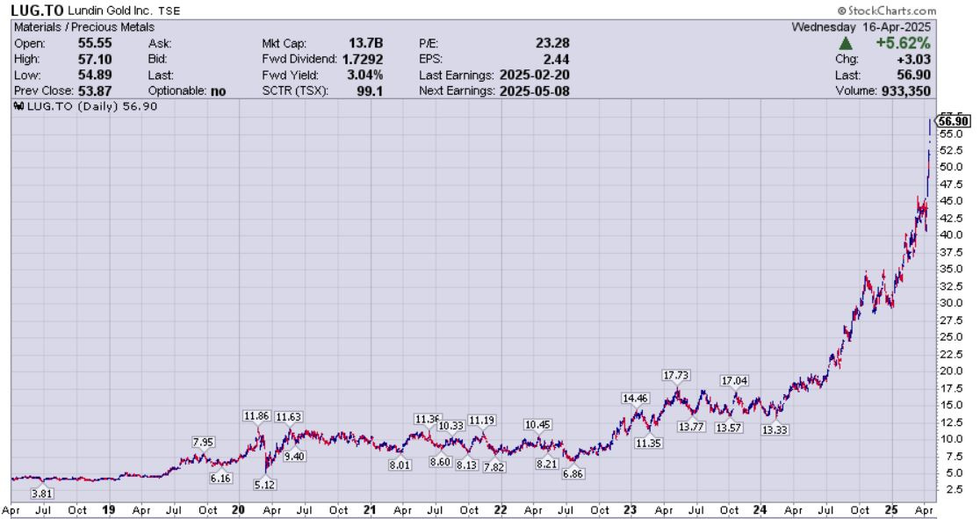The image size is (980, 519).
Task: Click the '11.19' peak price label
Action: click(x=482, y=420)
